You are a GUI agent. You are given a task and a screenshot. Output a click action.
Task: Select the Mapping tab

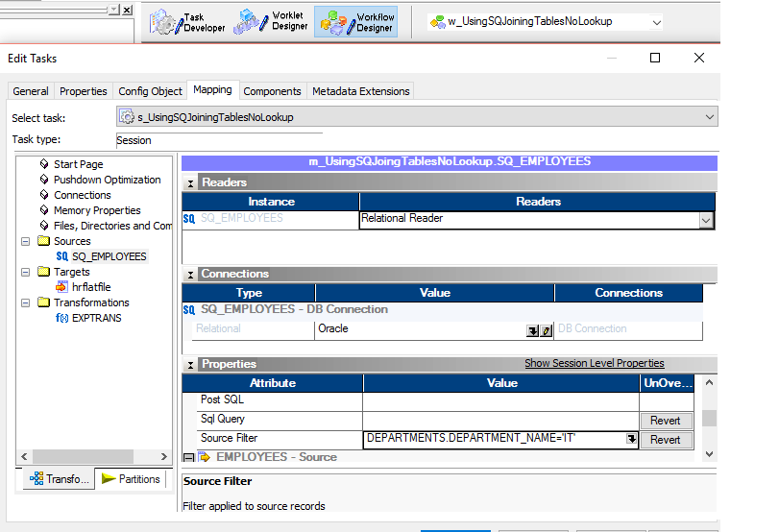(x=212, y=90)
